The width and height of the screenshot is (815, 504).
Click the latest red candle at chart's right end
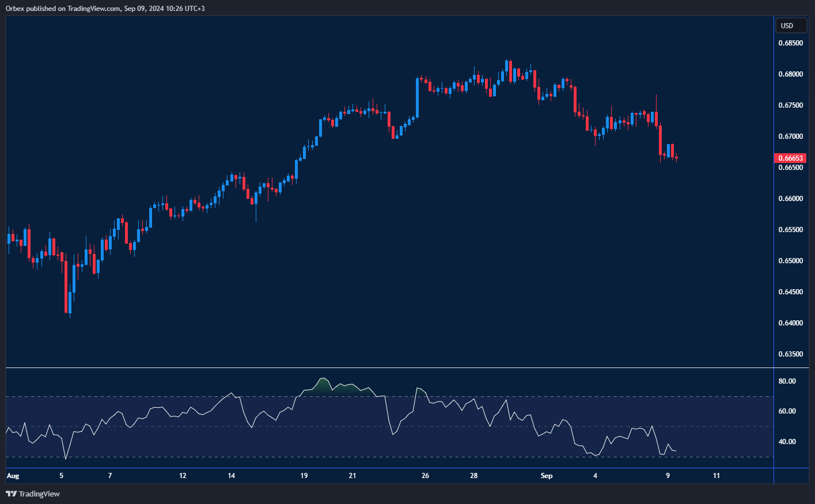click(x=676, y=157)
